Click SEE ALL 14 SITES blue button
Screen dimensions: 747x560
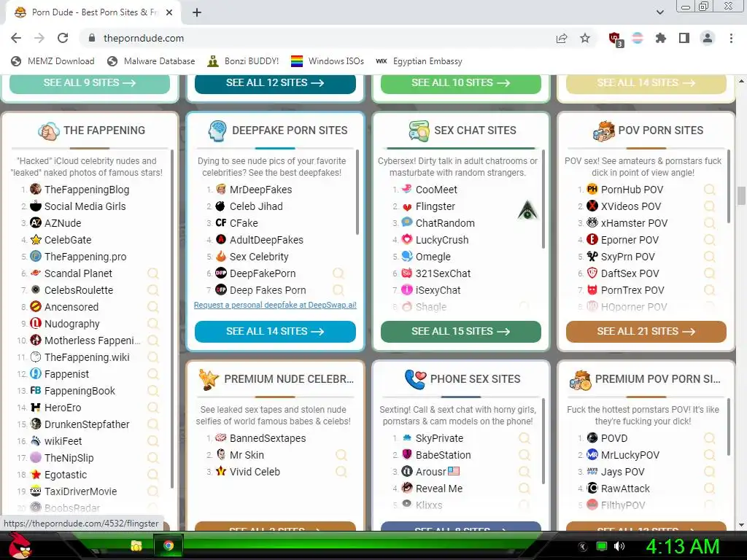(x=275, y=332)
